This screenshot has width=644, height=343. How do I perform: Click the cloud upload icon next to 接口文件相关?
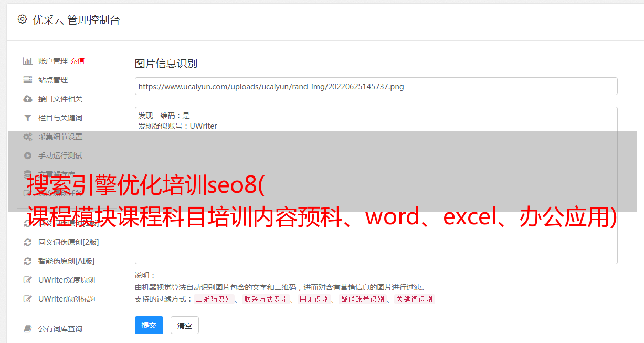pyautogui.click(x=28, y=99)
